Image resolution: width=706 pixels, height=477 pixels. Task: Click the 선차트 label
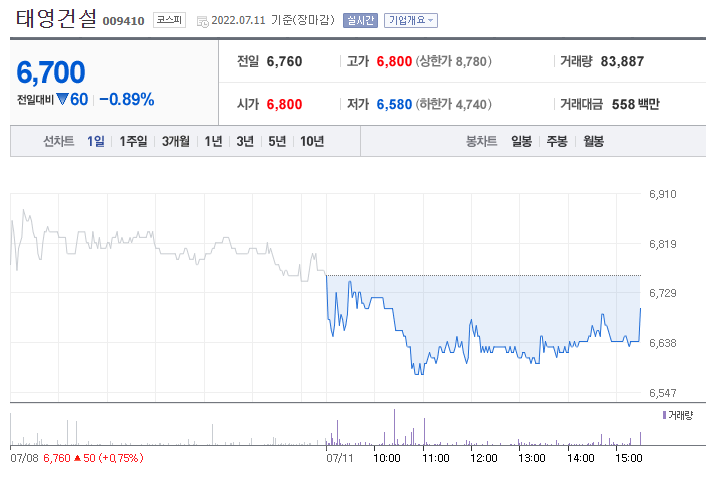tap(59, 141)
